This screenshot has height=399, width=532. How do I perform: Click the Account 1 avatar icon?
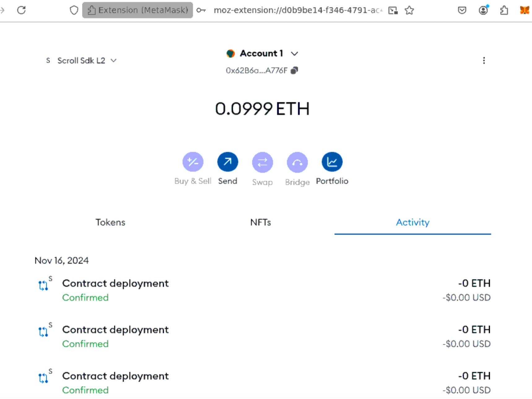point(230,54)
